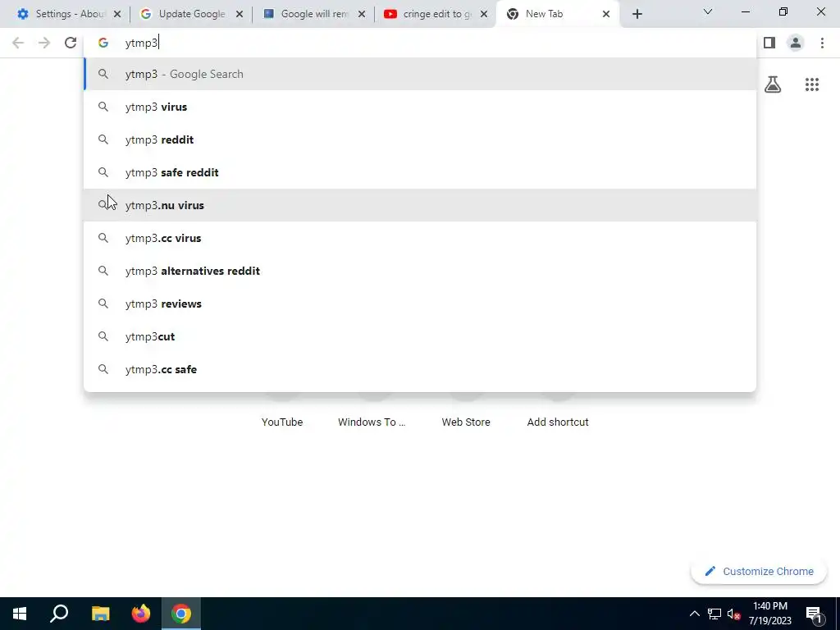The image size is (840, 630).
Task: Open the tab search chevron
Action: click(708, 11)
